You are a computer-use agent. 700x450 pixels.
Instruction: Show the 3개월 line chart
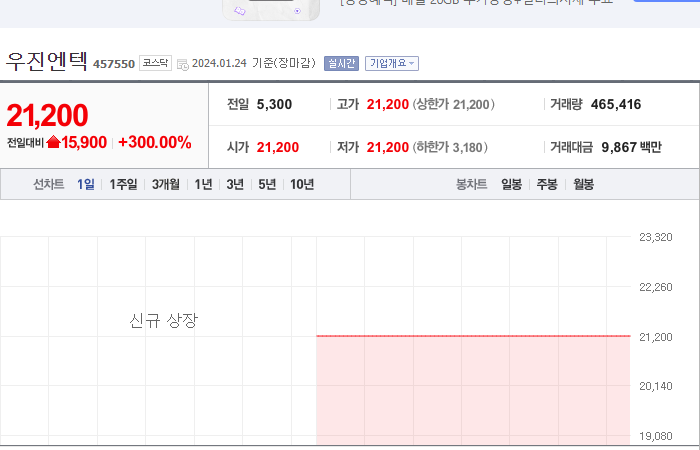click(166, 184)
